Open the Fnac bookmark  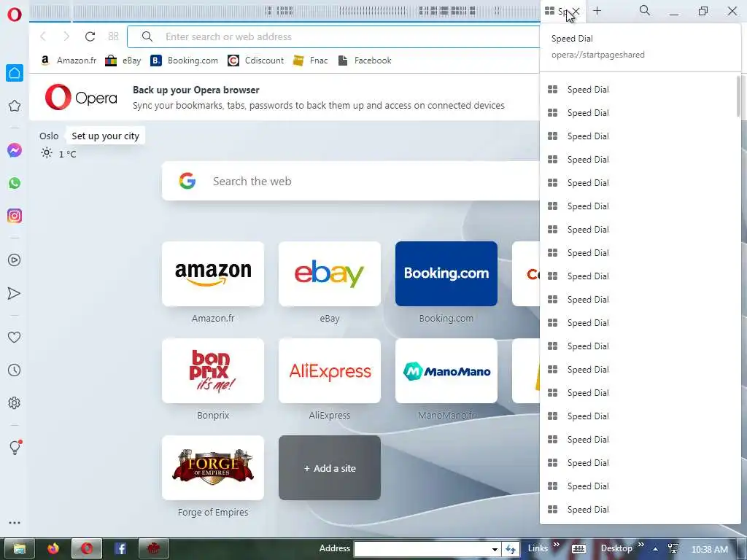[310, 61]
